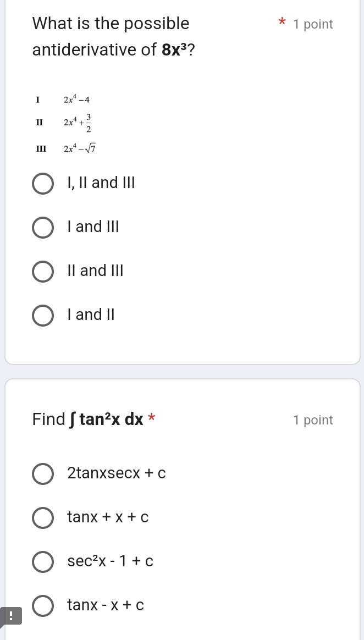Click the 'Find ∫tan²x dx' question title
364x640 pixels.
tap(88, 420)
